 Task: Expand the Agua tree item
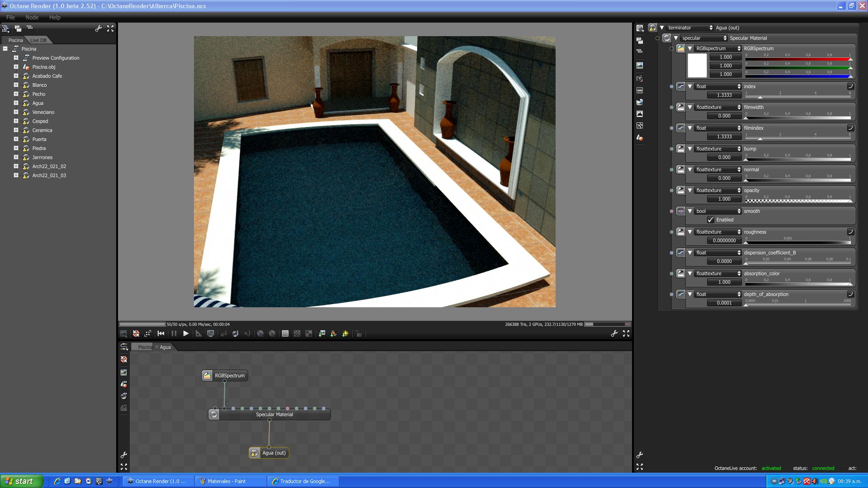click(16, 103)
